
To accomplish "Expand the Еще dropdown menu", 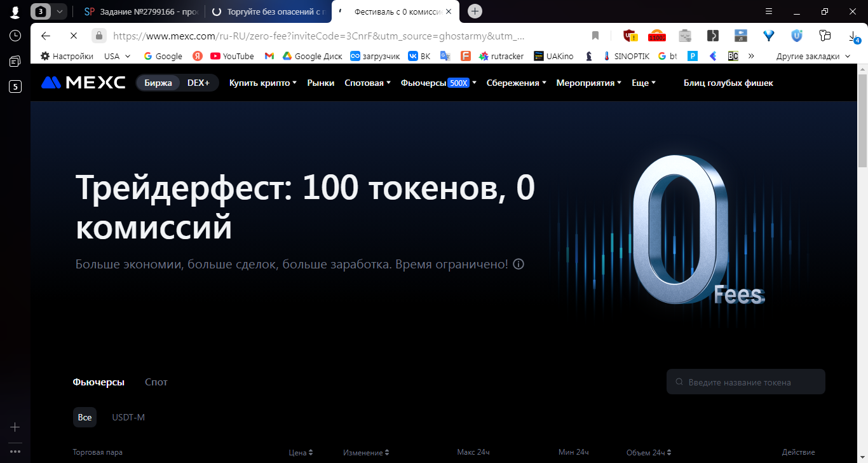I will pyautogui.click(x=644, y=83).
